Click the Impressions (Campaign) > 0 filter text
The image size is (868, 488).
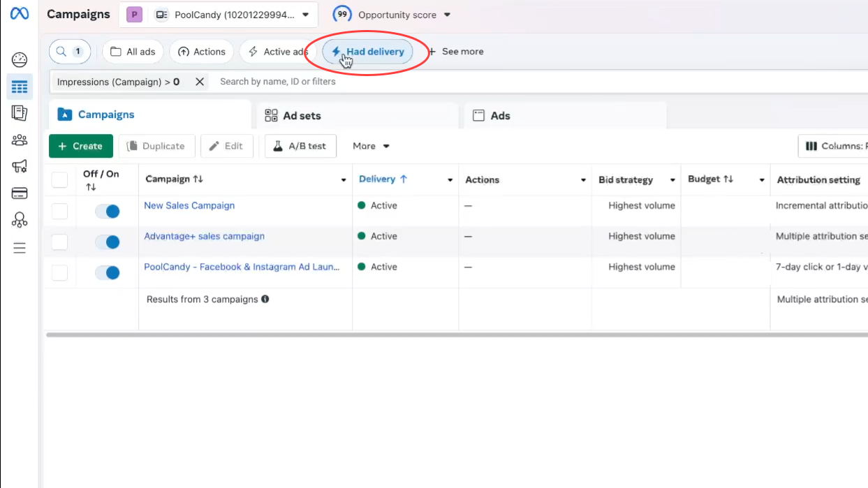pyautogui.click(x=118, y=82)
